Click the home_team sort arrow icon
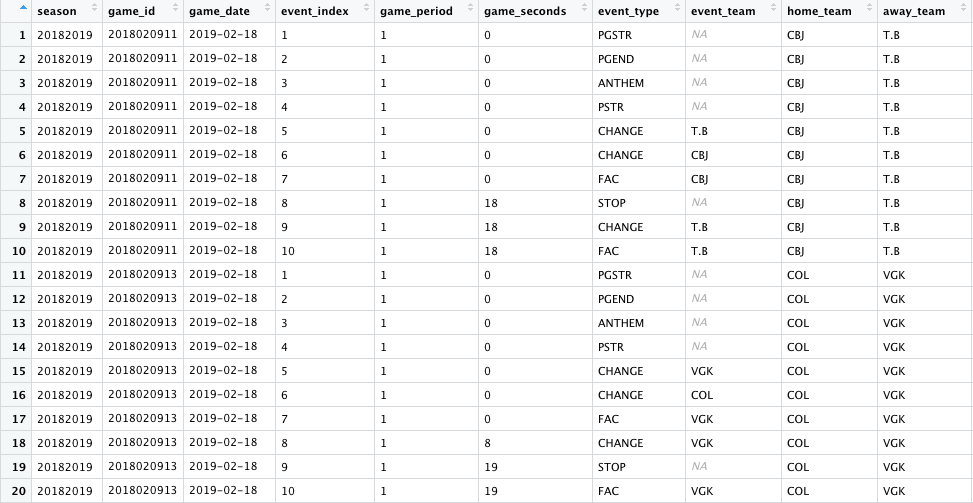This screenshot has height=503, width=973. coord(866,12)
